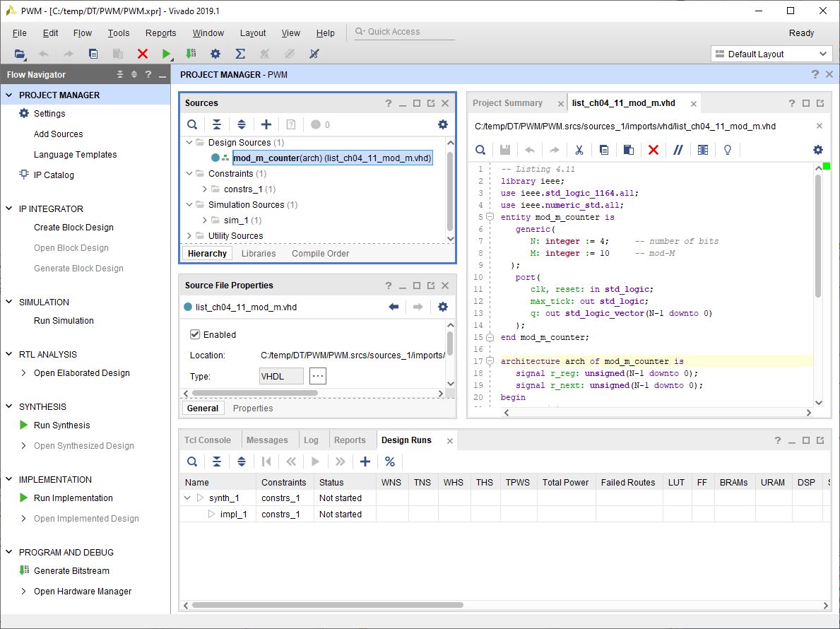Viewport: 840px width, 629px height.
Task: Select the Compile Order tab
Action: (320, 254)
